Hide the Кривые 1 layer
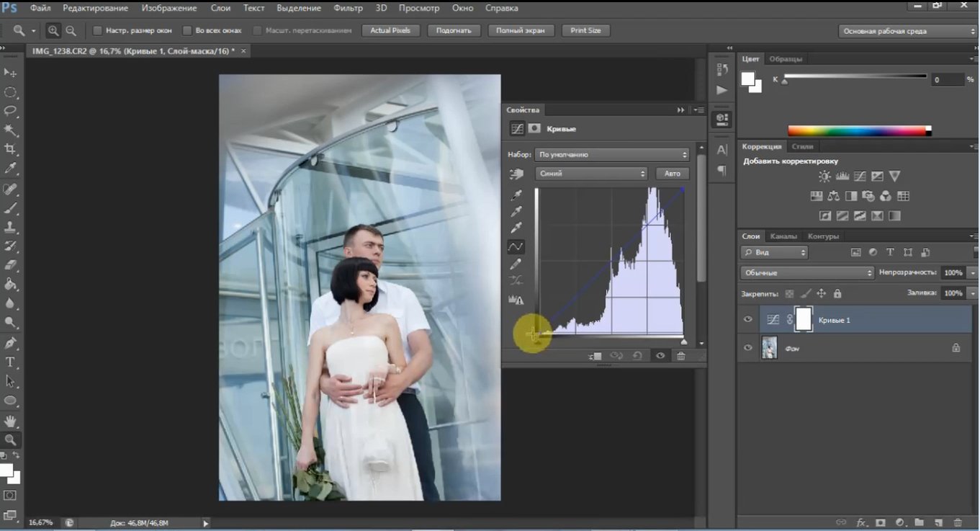 coord(748,319)
